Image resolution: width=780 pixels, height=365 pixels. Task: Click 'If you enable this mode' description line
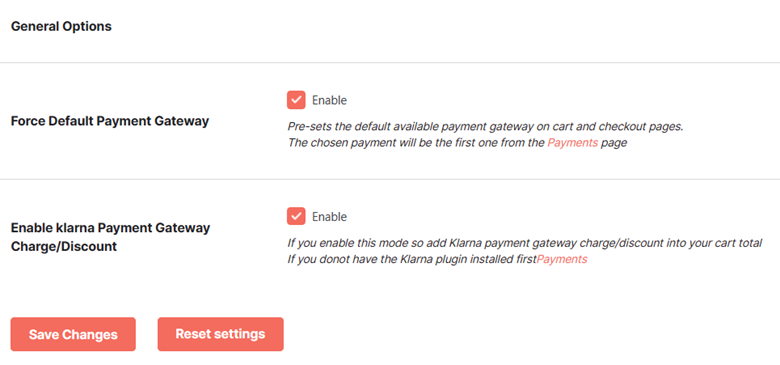pos(525,243)
